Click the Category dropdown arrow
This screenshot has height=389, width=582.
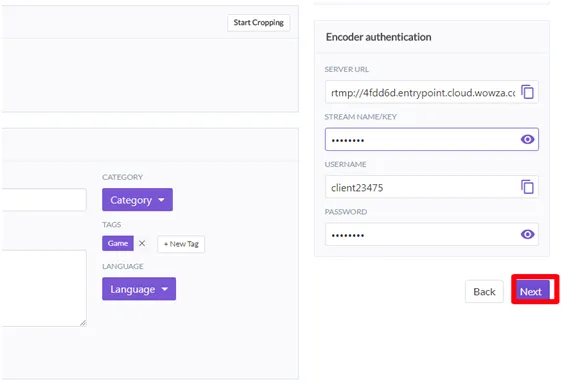click(161, 200)
